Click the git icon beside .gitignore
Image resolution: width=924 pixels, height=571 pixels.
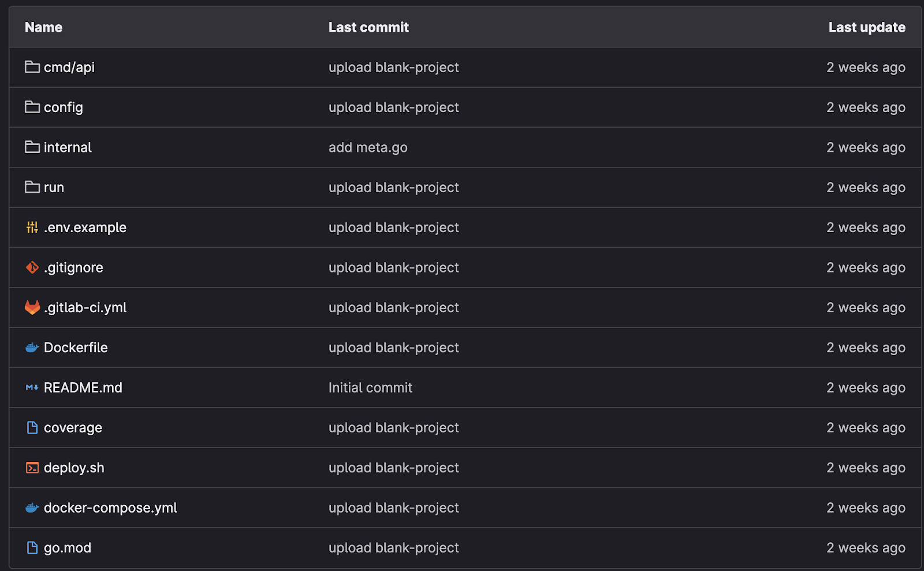tap(32, 267)
